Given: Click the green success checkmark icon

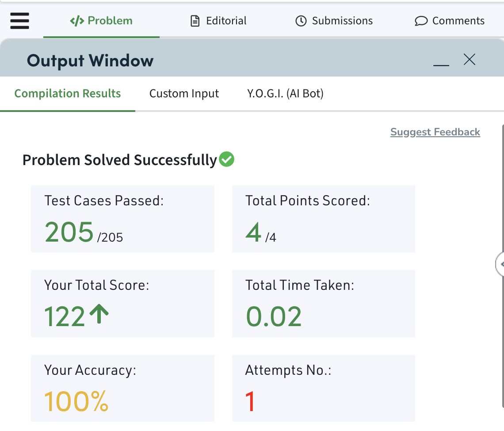Looking at the screenshot, I should point(227,159).
